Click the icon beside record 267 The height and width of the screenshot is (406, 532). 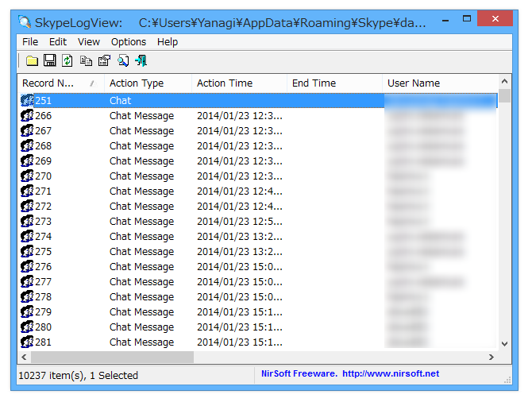27,130
